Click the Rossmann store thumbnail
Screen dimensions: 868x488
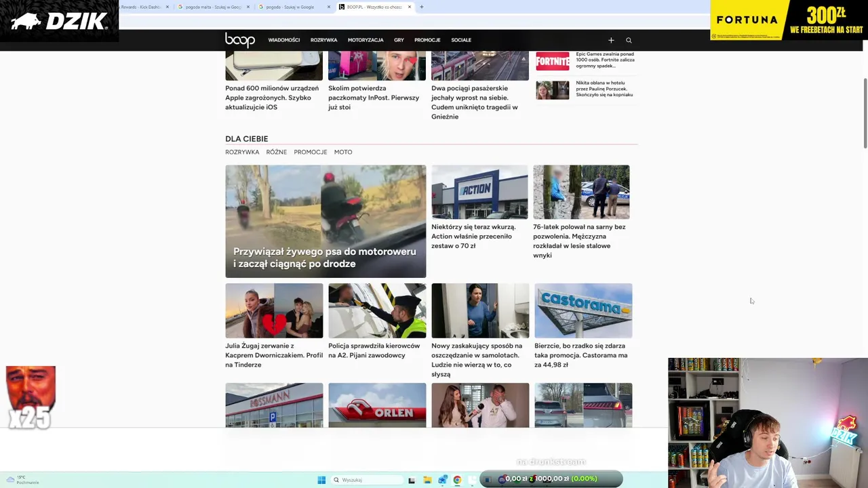pos(274,405)
